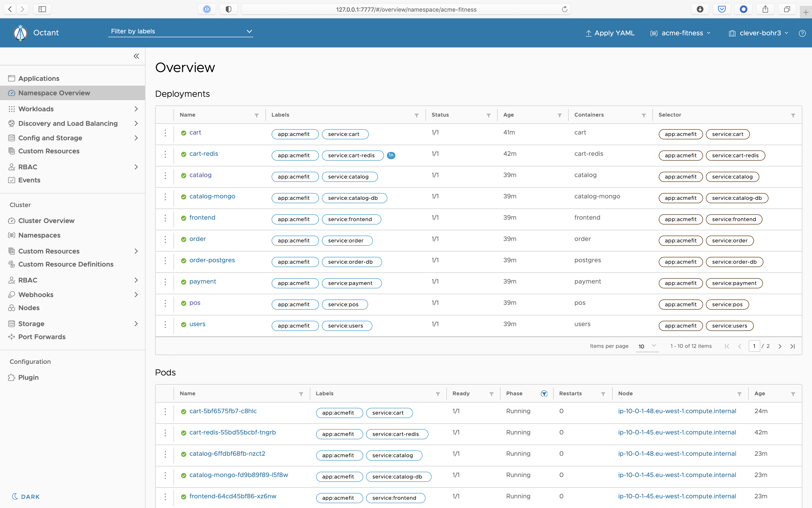The width and height of the screenshot is (812, 508).
Task: Filter Pods by Node column filter icon
Action: click(739, 394)
